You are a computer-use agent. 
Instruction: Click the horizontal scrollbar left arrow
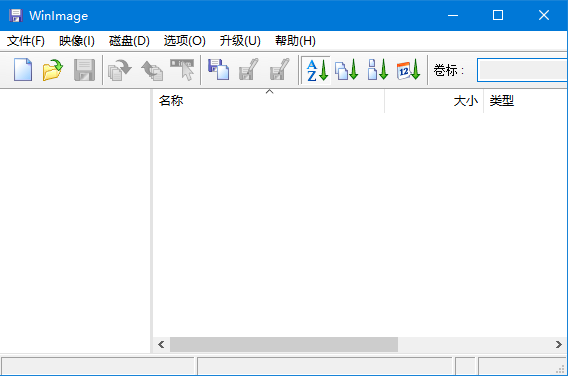pyautogui.click(x=161, y=344)
